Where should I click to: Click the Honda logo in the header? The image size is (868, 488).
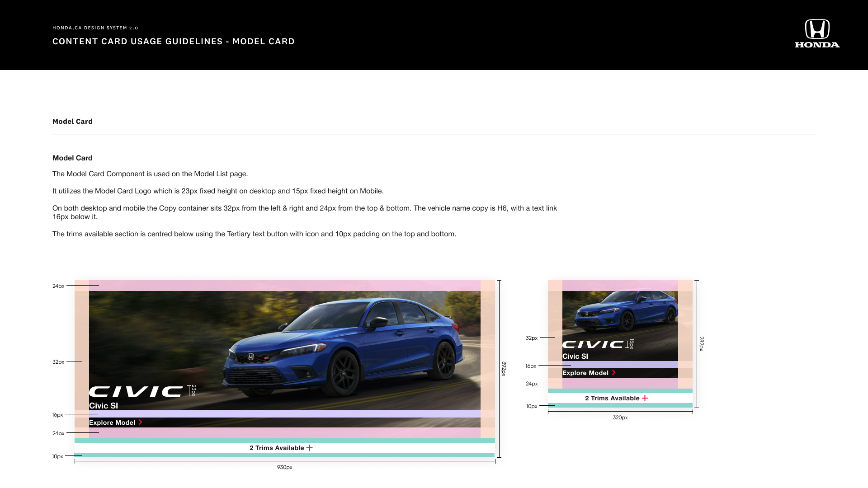point(817,33)
